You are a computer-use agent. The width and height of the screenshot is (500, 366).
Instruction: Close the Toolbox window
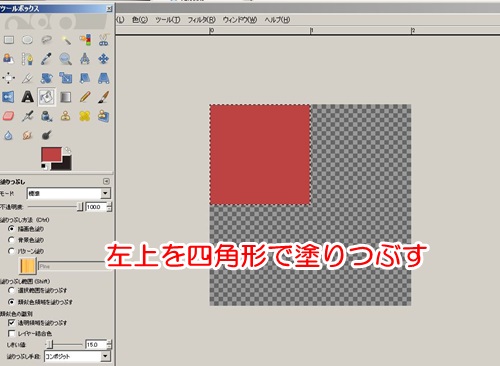[x=109, y=9]
